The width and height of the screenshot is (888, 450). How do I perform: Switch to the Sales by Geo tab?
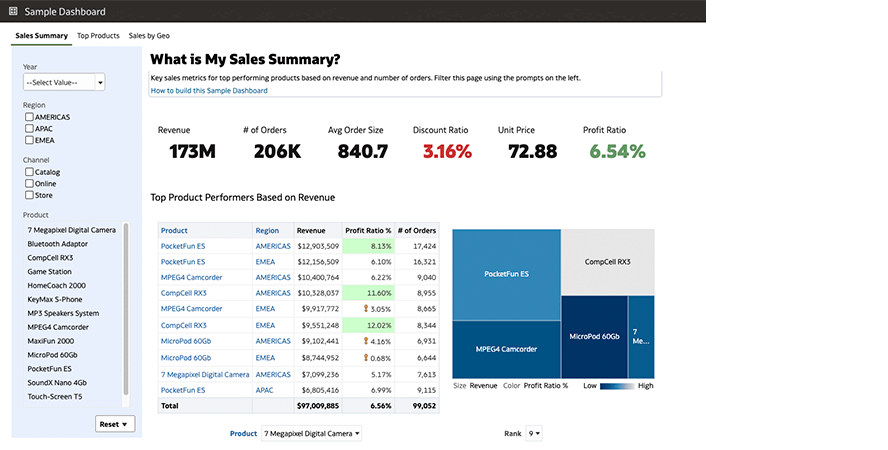point(149,36)
